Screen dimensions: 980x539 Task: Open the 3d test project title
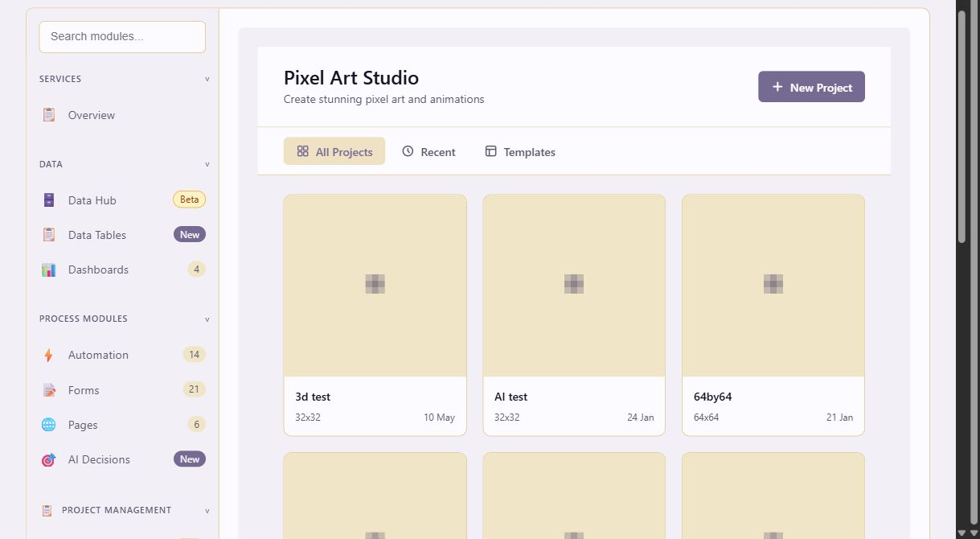point(313,397)
